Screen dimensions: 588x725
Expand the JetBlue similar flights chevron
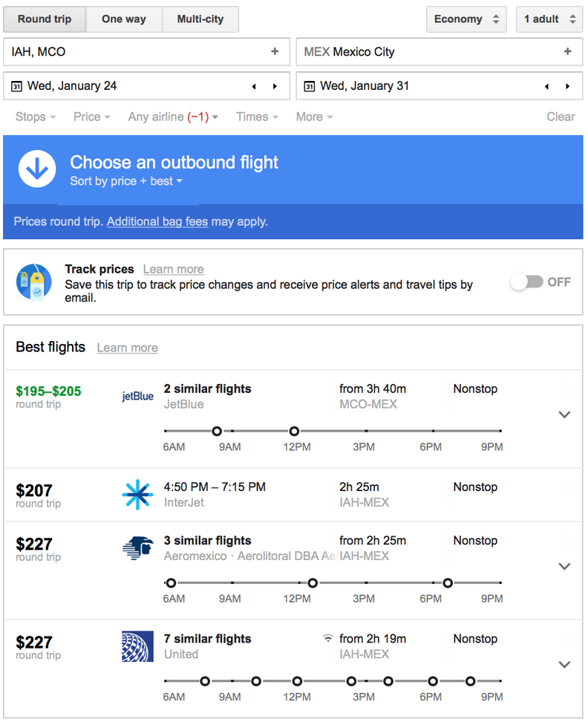coord(564,414)
